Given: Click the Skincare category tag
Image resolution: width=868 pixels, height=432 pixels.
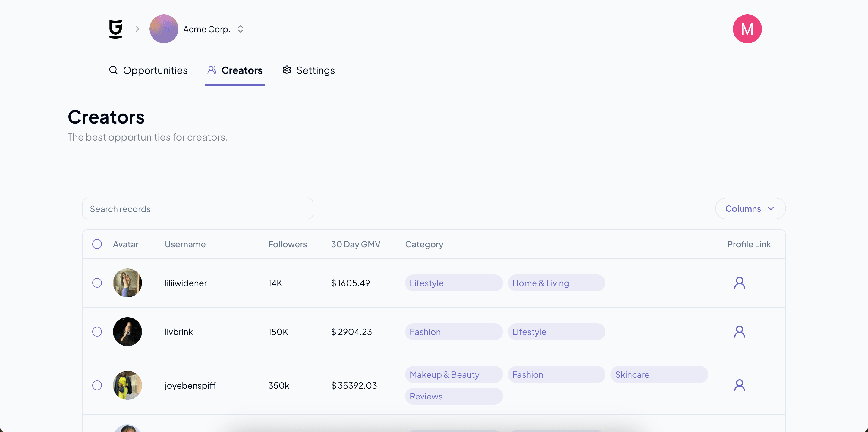Looking at the screenshot, I should (x=659, y=374).
